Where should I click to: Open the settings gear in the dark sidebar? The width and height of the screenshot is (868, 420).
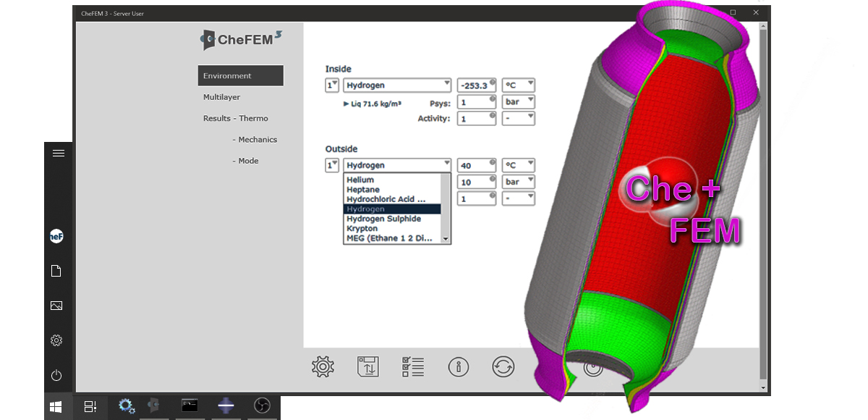(56, 340)
